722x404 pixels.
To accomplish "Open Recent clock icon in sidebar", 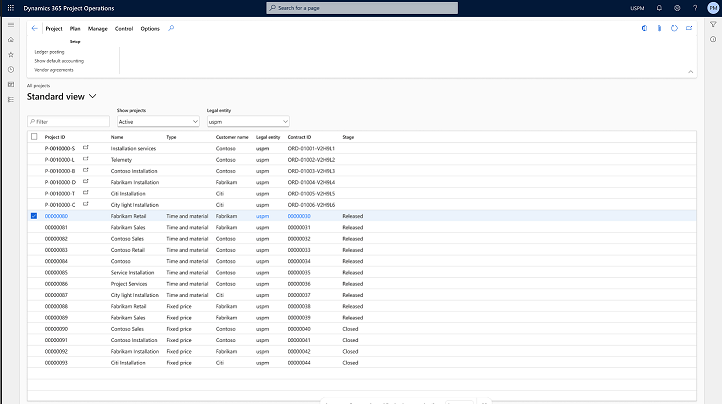I will point(11,70).
